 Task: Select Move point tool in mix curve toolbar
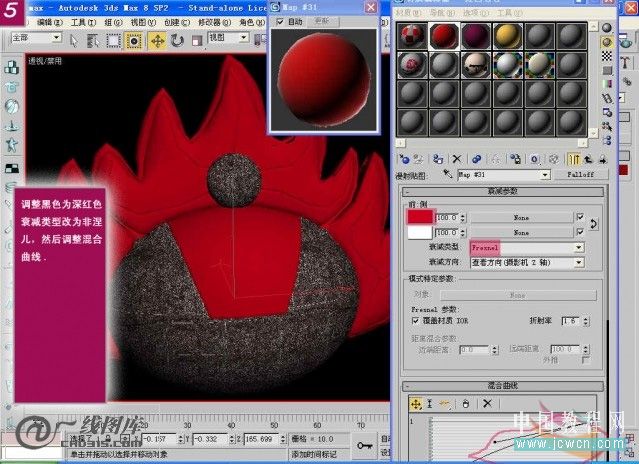416,404
